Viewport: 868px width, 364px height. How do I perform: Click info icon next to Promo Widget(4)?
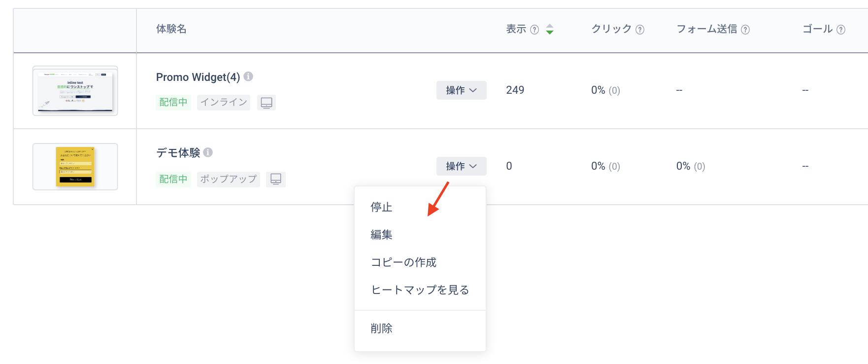pyautogui.click(x=248, y=76)
